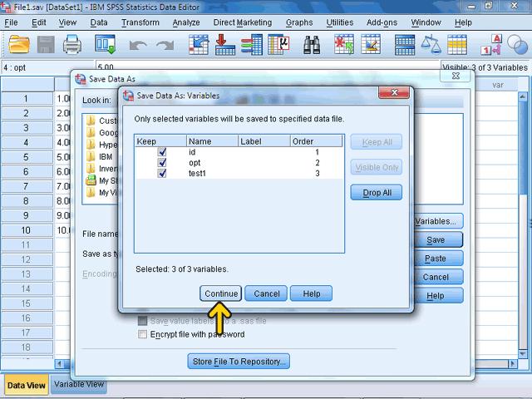This screenshot has width=532, height=399.
Task: Open the Direct Marketing menu
Action: point(243,22)
